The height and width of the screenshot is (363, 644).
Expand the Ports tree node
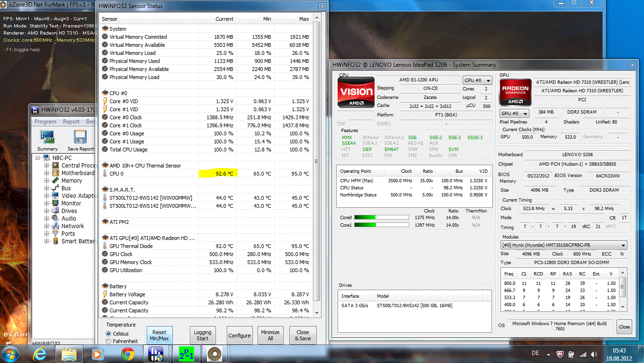pyautogui.click(x=47, y=233)
